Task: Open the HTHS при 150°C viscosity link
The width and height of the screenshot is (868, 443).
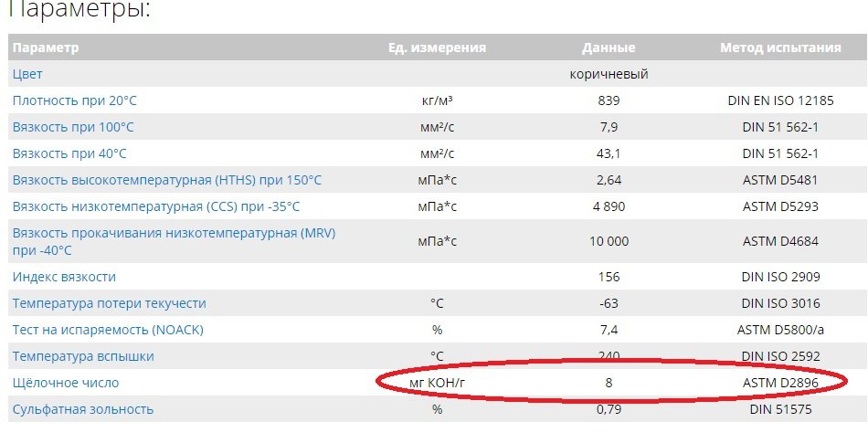Action: coord(166,180)
